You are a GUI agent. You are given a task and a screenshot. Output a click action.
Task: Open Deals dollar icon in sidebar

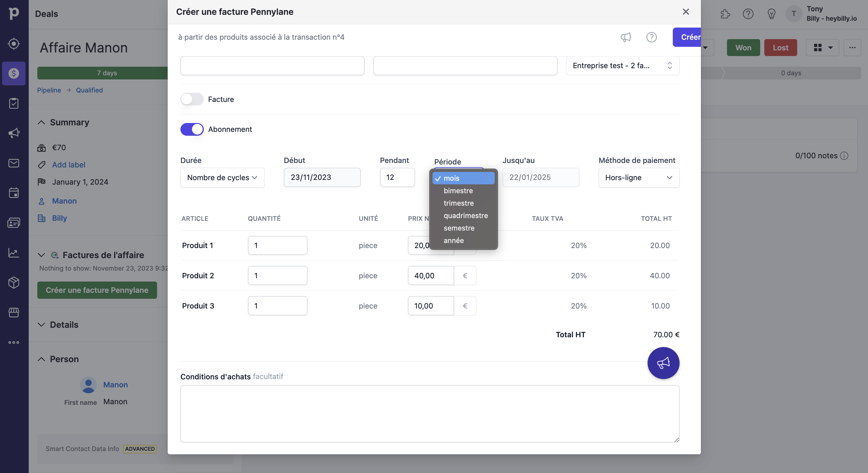[14, 73]
